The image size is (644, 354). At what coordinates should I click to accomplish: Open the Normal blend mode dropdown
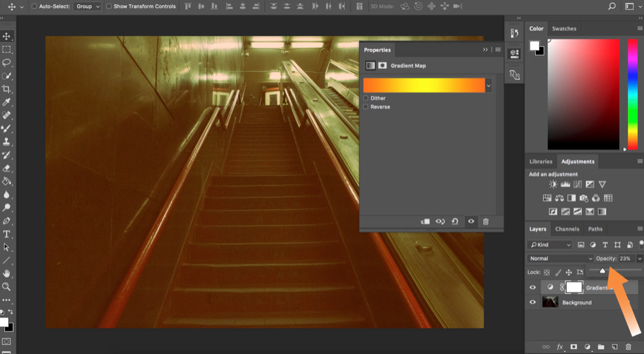[x=561, y=258]
